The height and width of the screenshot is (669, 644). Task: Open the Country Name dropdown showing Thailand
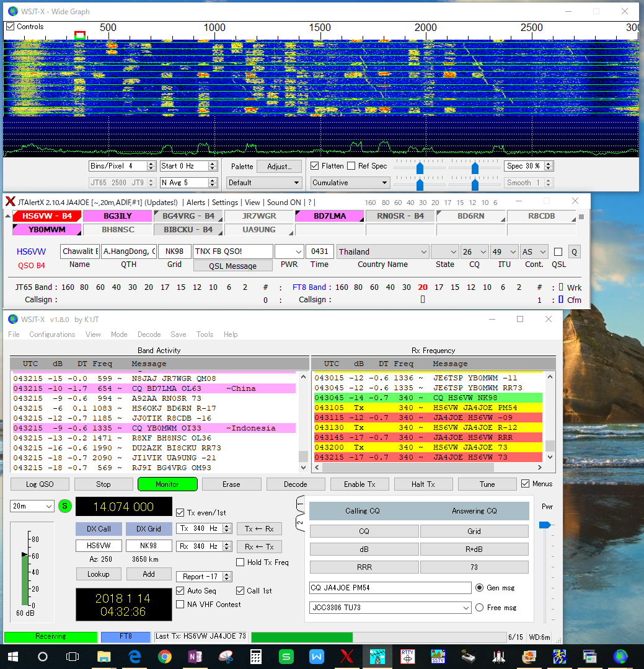coord(382,252)
